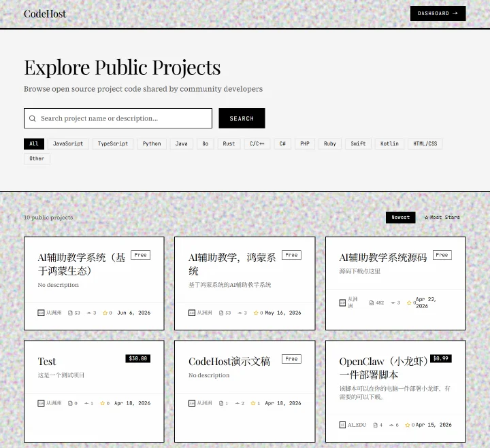Click the search project input field
The height and width of the screenshot is (448, 490).
pos(118,118)
